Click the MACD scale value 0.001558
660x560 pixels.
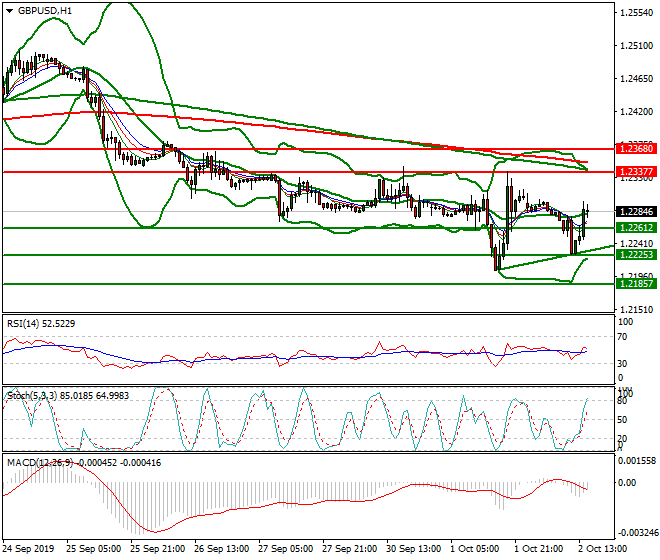click(x=637, y=461)
